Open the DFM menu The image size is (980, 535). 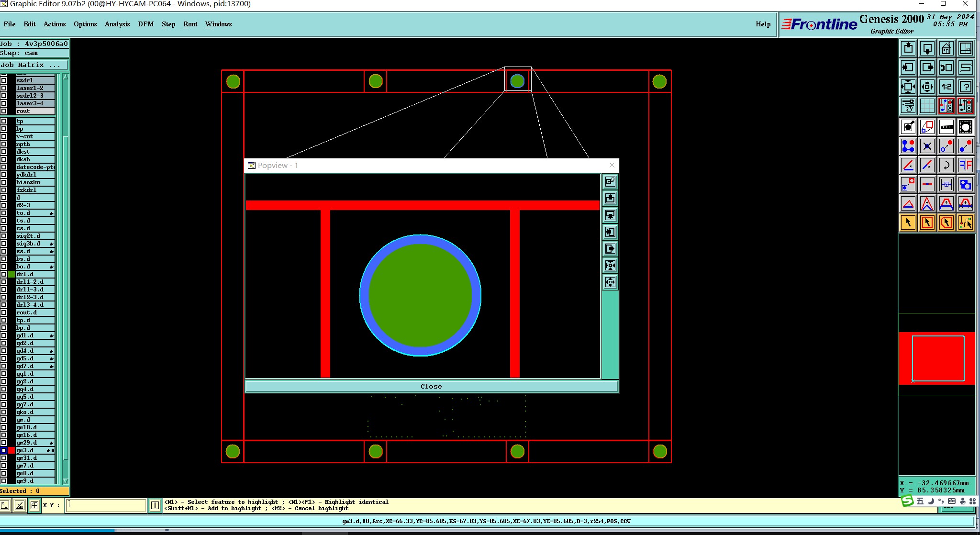point(146,24)
